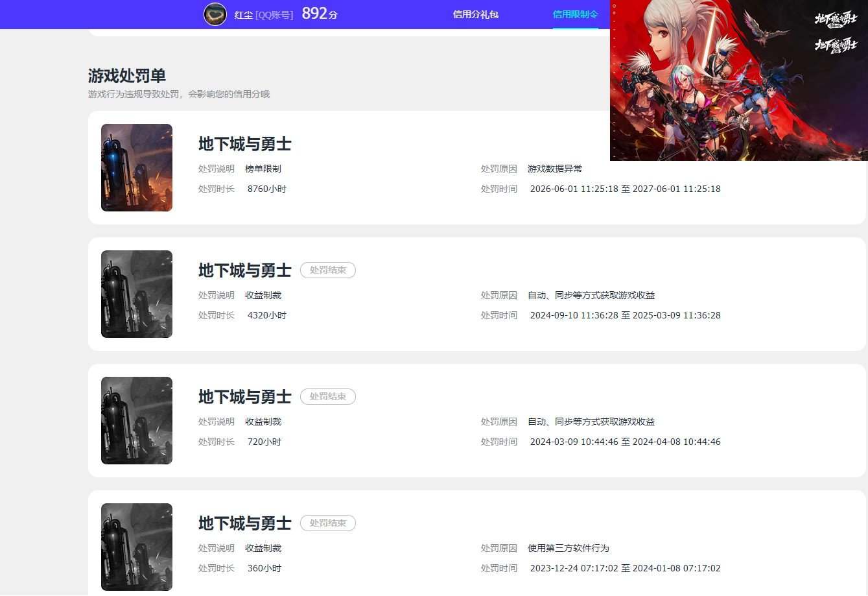
Task: Click the 720小时 penalty duration
Action: point(264,442)
